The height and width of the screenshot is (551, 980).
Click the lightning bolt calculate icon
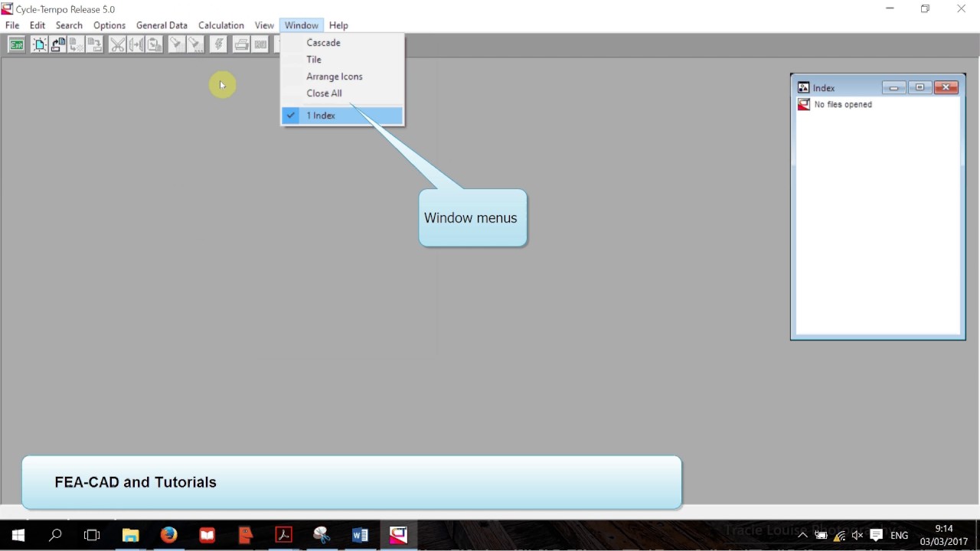coord(218,44)
